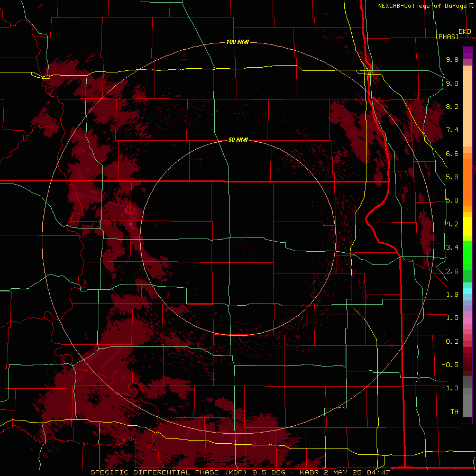476x476 pixels.
Task: Click the 5.0 value on the color scale
Action: point(452,200)
